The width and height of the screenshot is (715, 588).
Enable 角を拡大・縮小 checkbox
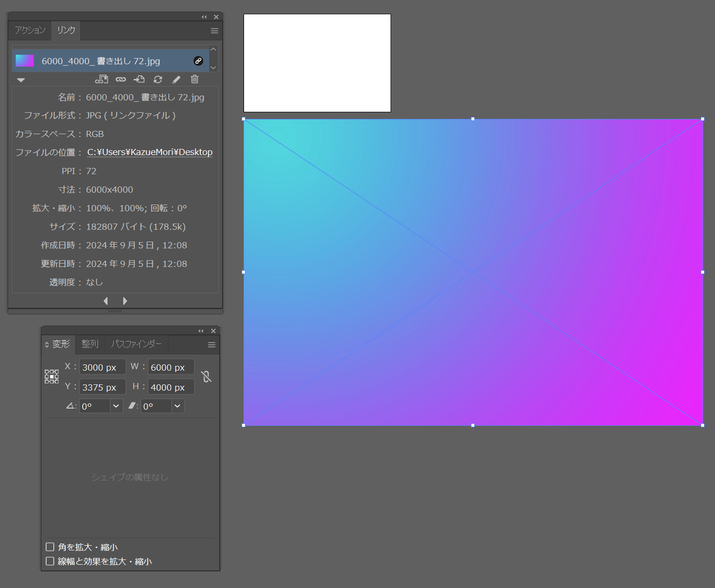pos(50,547)
